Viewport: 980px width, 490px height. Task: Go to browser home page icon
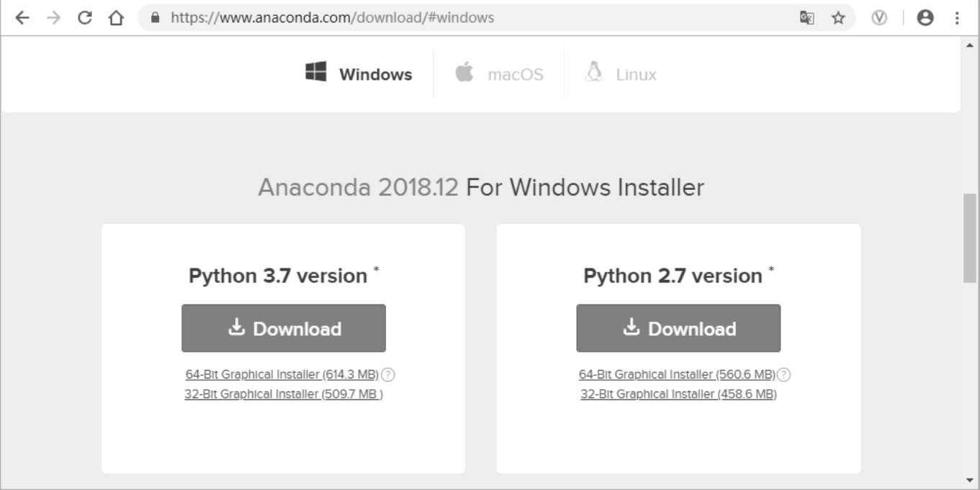point(116,18)
